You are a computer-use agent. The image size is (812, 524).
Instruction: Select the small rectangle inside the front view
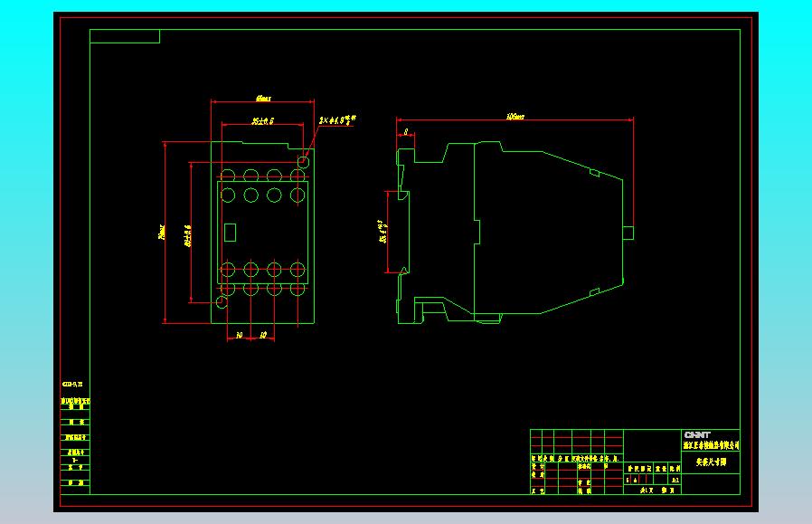click(x=230, y=233)
